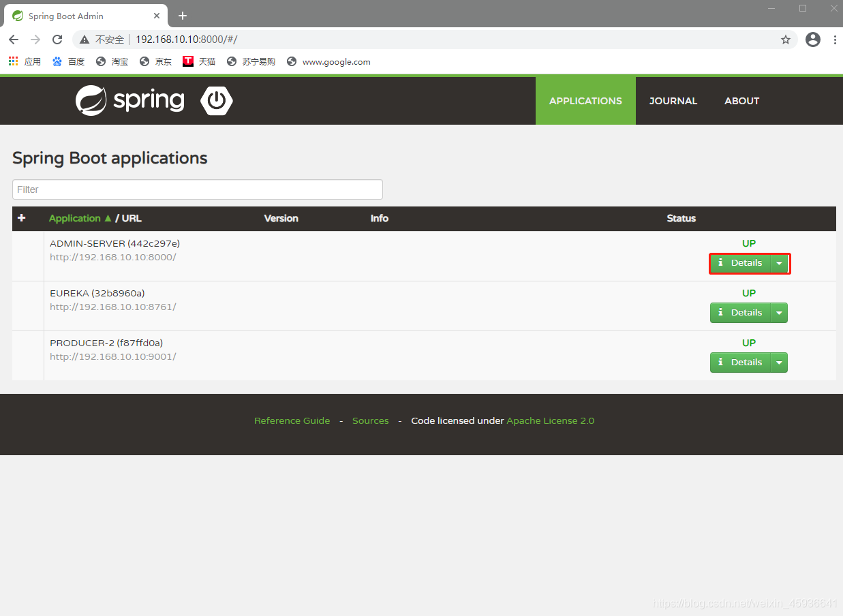Switch to APPLICATIONS tab
This screenshot has width=843, height=616.
585,101
